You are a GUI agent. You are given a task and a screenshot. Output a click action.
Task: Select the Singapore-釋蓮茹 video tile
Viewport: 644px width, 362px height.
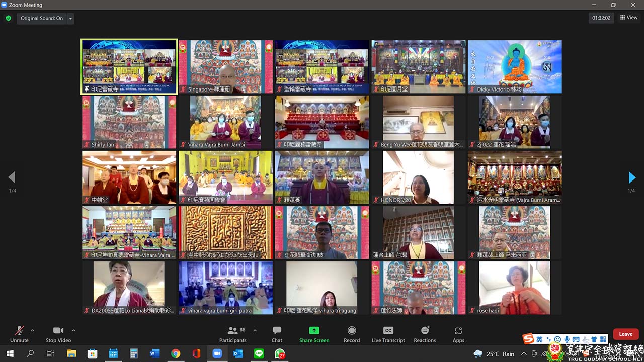225,67
